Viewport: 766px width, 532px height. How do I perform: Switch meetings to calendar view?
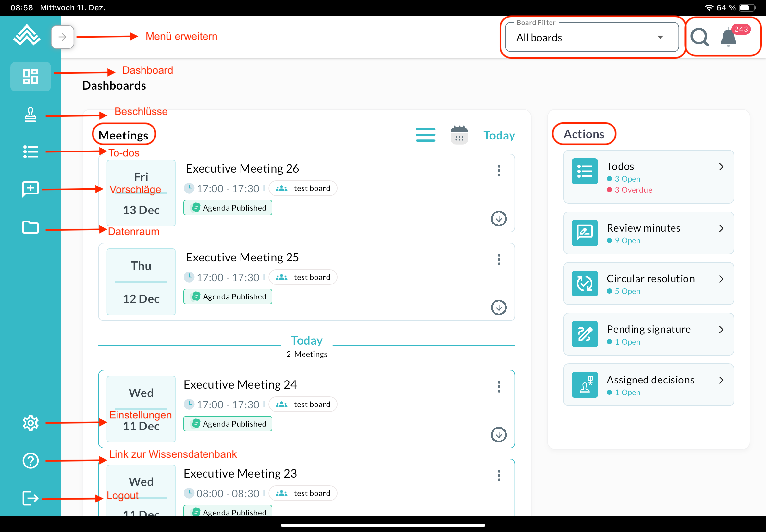459,135
